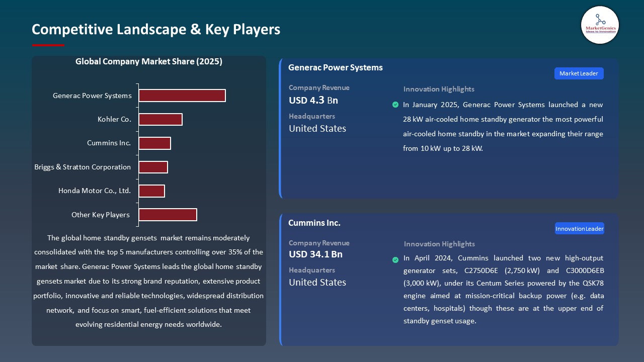This screenshot has height=362, width=644.
Task: Select the USD 4.3 Bn revenue figure
Action: (x=313, y=100)
